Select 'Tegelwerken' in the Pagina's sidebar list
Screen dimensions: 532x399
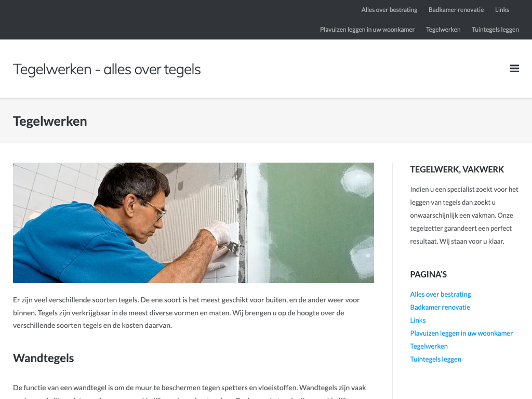coord(429,346)
